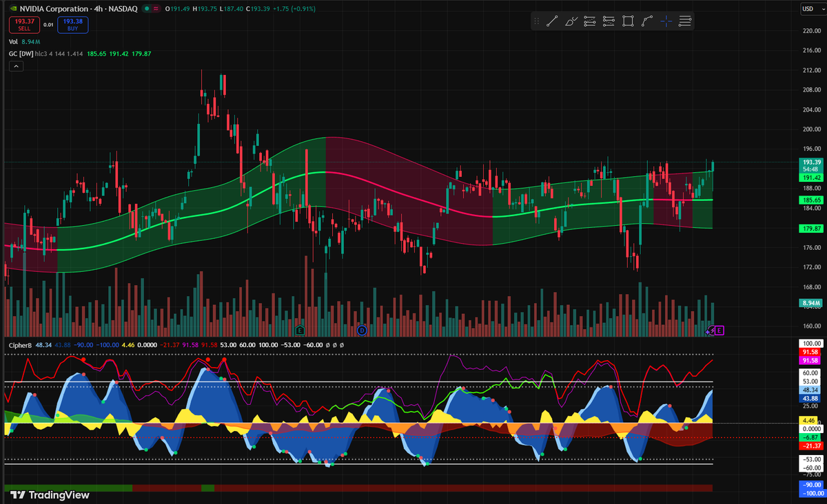Click the magenta 91.58 CipherB axis label

pyautogui.click(x=810, y=360)
